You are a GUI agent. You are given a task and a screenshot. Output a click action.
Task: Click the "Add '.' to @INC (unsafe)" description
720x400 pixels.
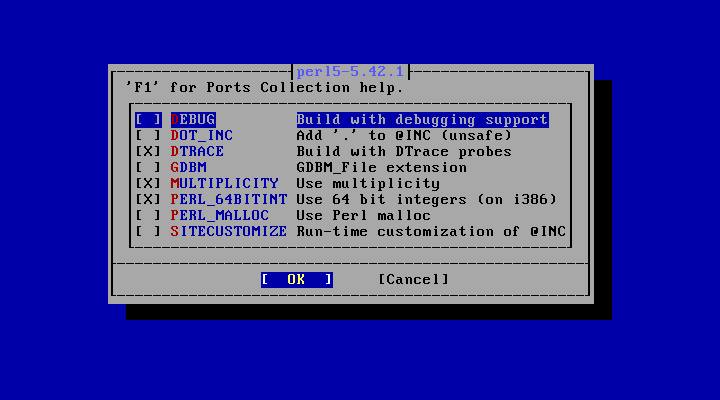pos(404,135)
